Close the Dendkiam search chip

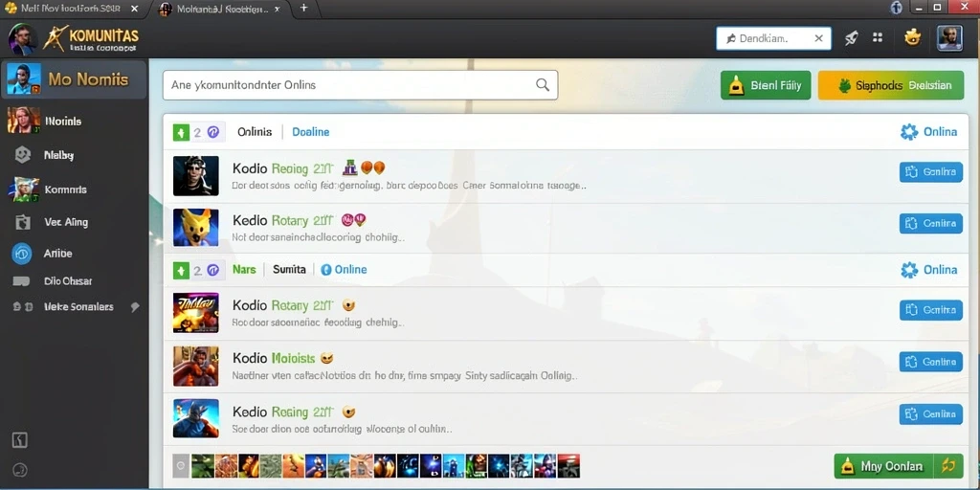pos(818,38)
